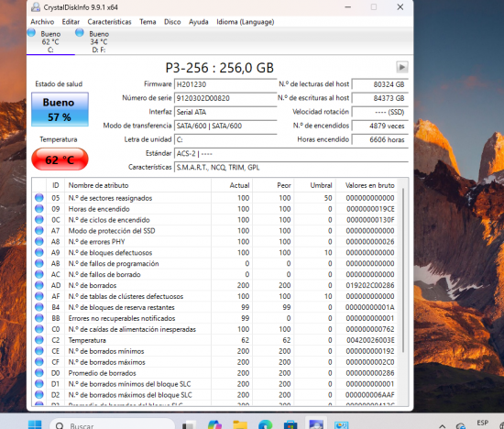
Task: Click the status icon of Horas de encendido row
Action: [x=39, y=209]
